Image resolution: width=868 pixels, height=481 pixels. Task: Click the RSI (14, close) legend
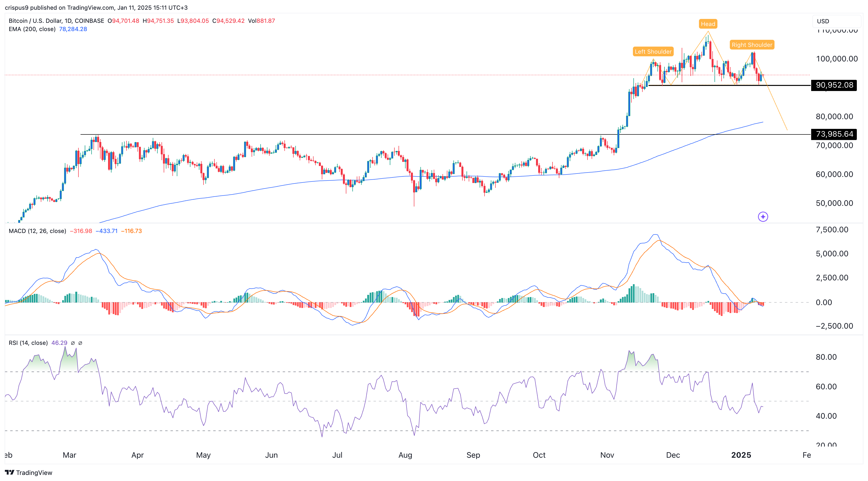click(28, 343)
